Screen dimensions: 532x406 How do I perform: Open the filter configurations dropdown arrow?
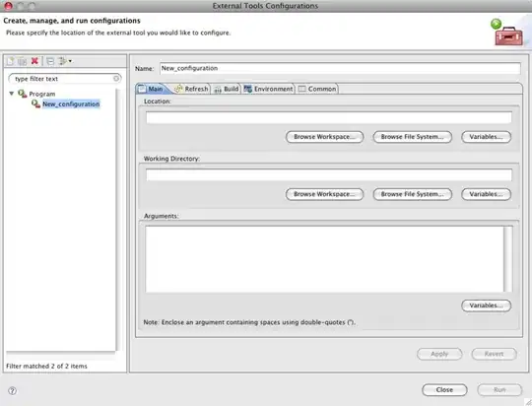point(70,61)
